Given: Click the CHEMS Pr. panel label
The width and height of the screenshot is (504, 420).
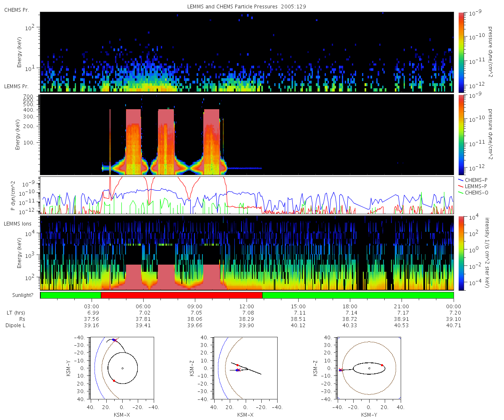Looking at the screenshot, I should point(16,10).
